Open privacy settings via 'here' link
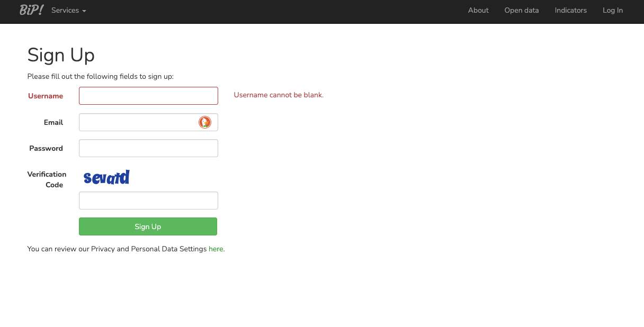644x327 pixels. coord(216,249)
